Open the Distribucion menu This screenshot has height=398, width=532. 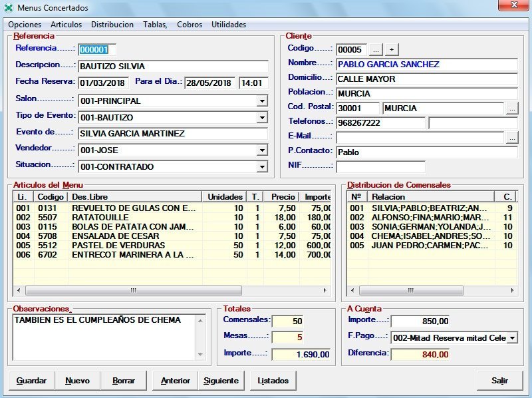point(112,25)
